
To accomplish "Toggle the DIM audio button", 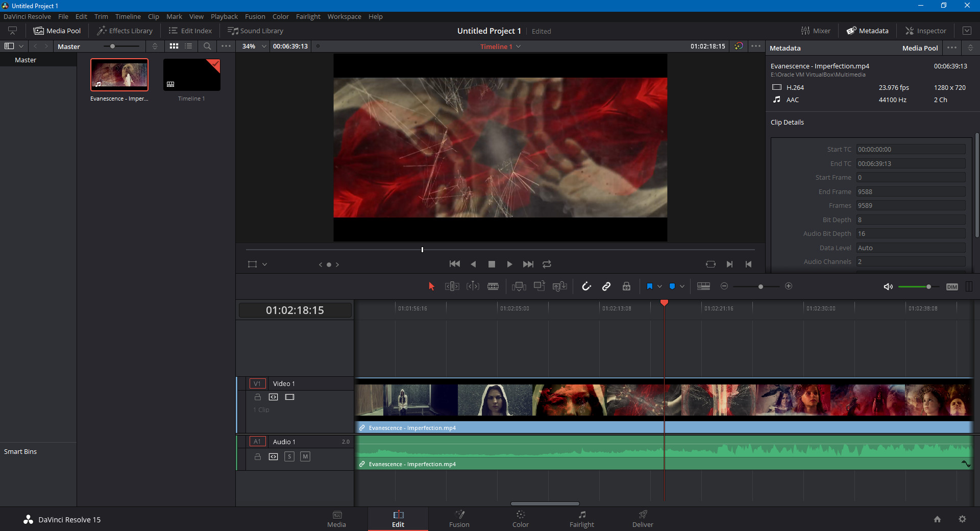I will point(952,287).
